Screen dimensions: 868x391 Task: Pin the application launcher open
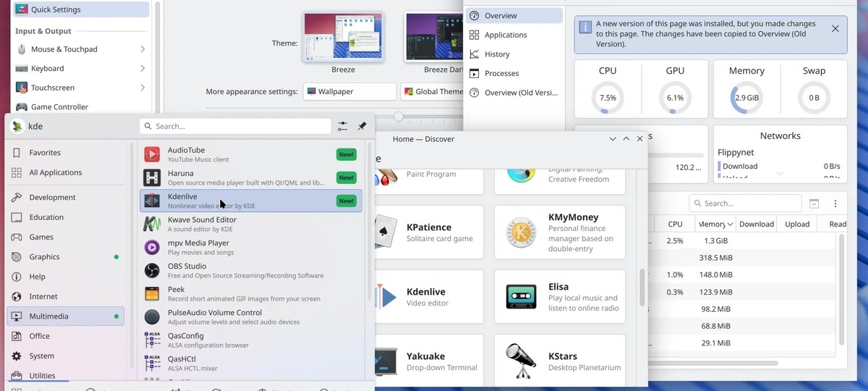pyautogui.click(x=362, y=126)
